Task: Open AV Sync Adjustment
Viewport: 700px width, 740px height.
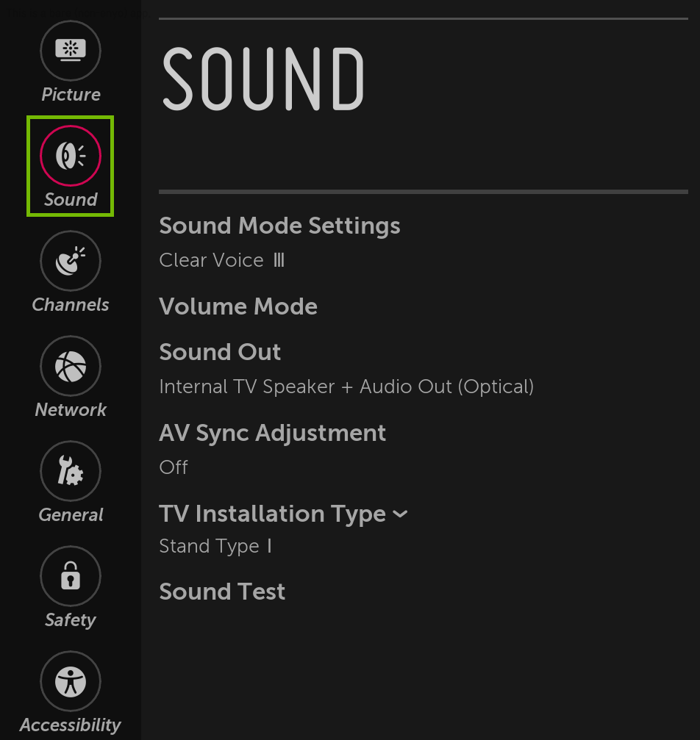Action: 272,433
